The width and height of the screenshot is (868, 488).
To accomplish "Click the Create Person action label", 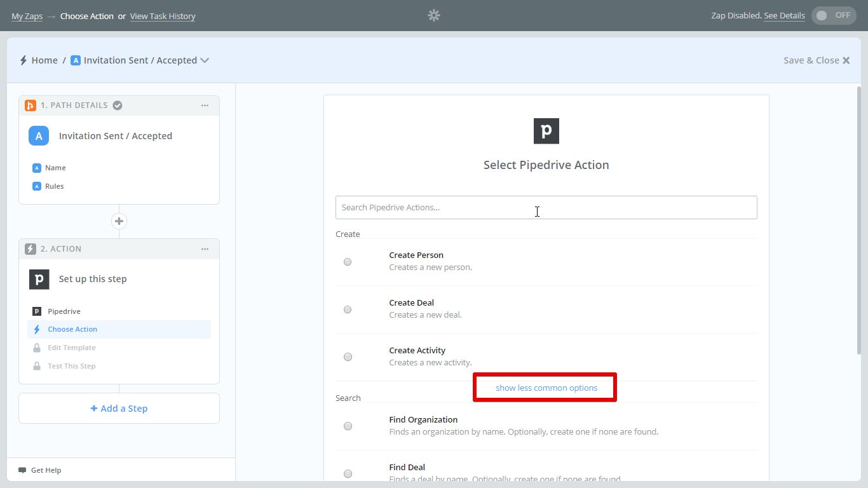I will click(x=416, y=255).
